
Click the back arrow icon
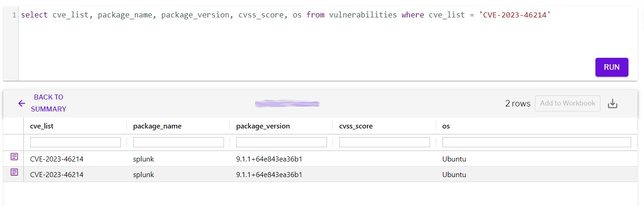22,103
